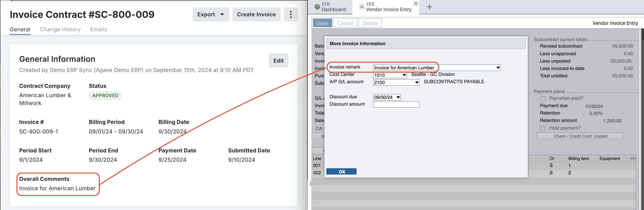Click the Less unposted value 25,000.00-
Image resolution: width=644 pixels, height=210 pixels.
pos(621,61)
